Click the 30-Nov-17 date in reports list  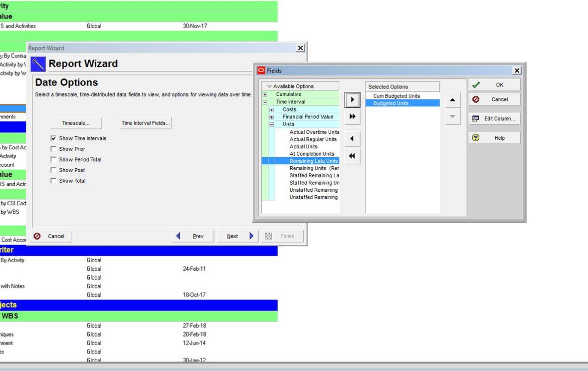[x=195, y=26]
